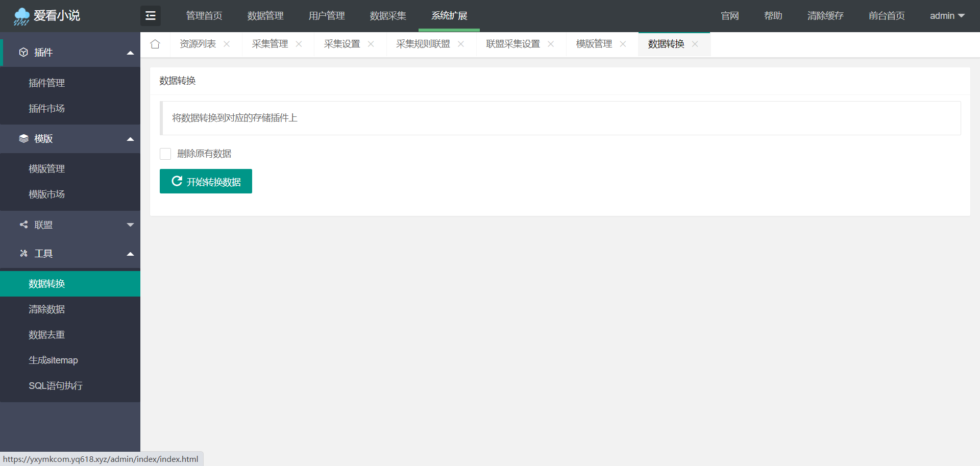Switch to the 资源列表 tab
980x466 pixels.
pyautogui.click(x=198, y=44)
